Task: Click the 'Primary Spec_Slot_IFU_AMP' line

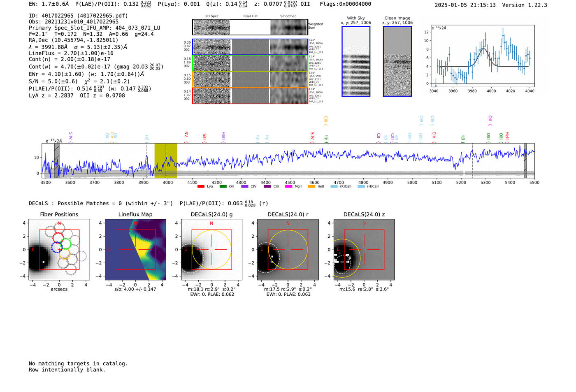Action: click(95, 28)
